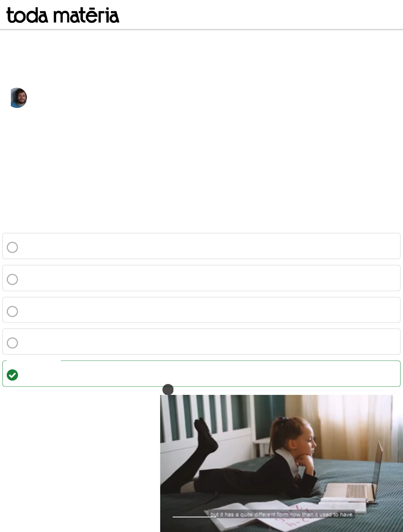The height and width of the screenshot is (532, 403).
Task: Click the green-bordered fifth answer box
Action: 201,374
